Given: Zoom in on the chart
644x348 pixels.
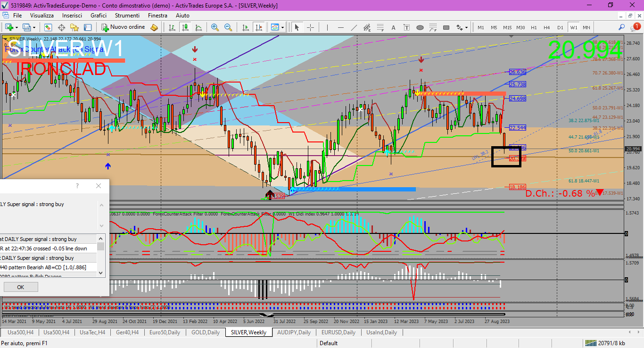Looking at the screenshot, I should [x=215, y=27].
